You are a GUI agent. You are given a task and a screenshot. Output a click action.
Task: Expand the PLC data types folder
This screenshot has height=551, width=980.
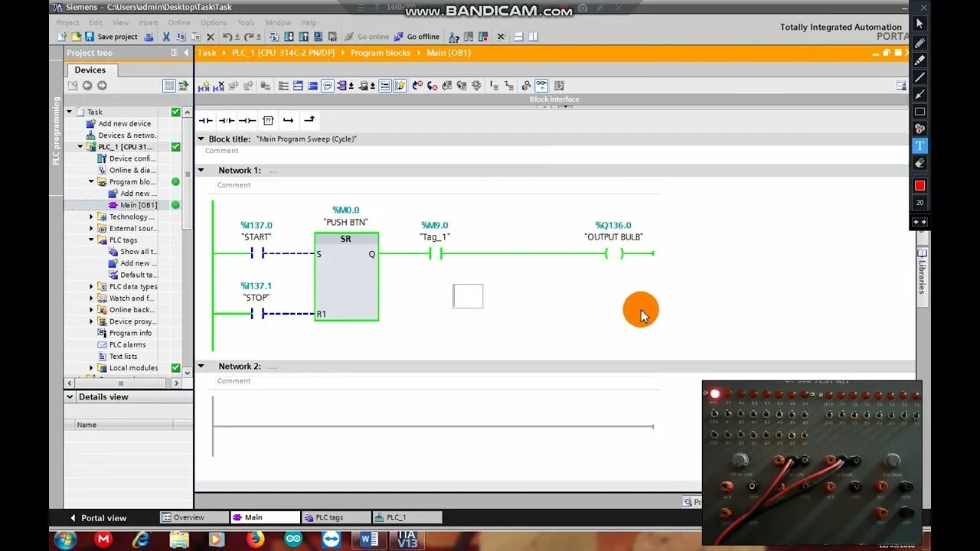[91, 287]
